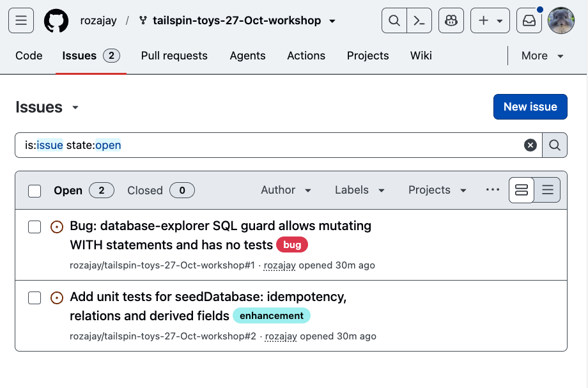Open tailspin-toys-27-Oct-workshop repository link
Viewport: 588px width, 388px height.
(237, 20)
